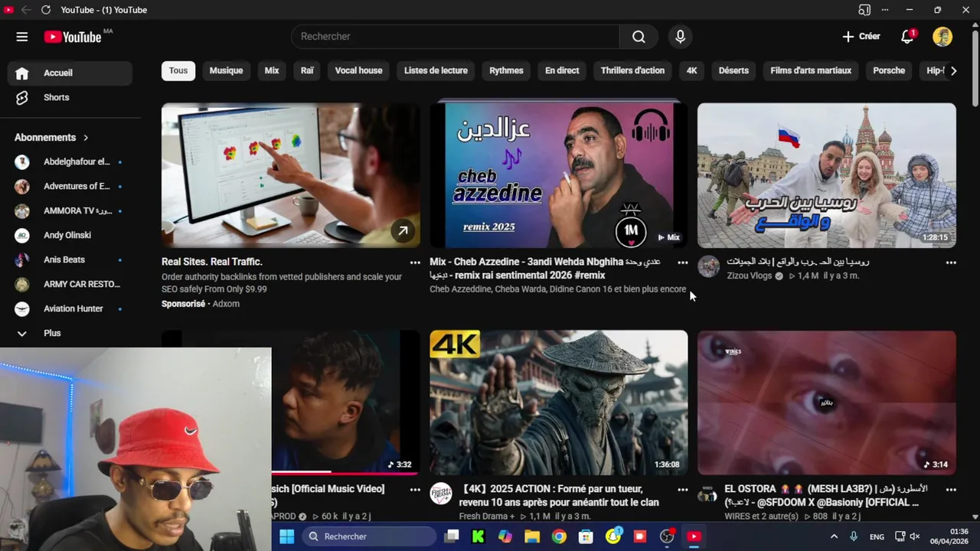980x551 pixels.
Task: Open Anis Beats subscription
Action: [70, 260]
